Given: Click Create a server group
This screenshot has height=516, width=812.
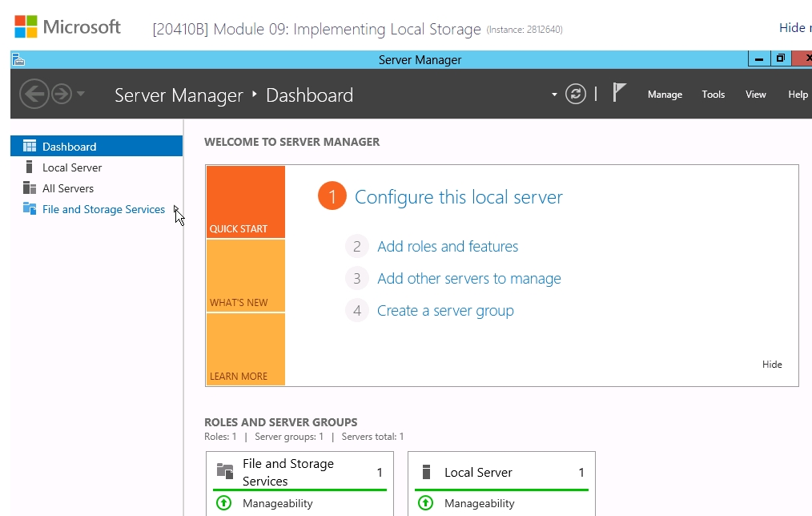Looking at the screenshot, I should coord(445,310).
